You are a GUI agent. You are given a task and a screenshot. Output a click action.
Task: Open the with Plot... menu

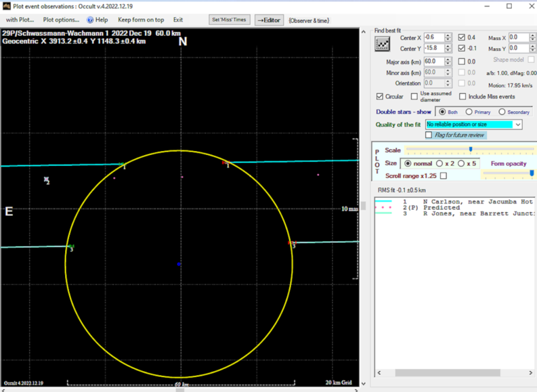[x=19, y=20]
